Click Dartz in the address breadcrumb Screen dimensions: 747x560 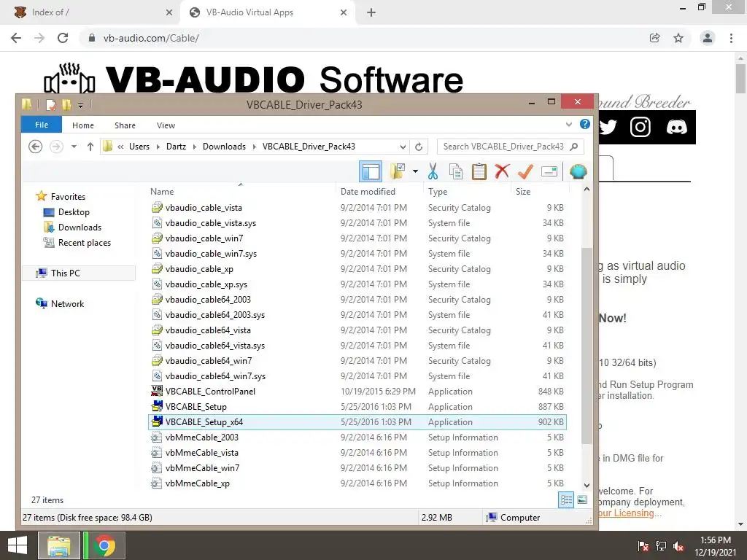click(176, 146)
